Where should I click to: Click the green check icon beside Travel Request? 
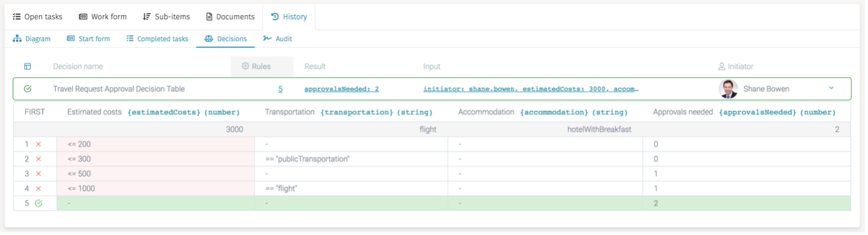(x=28, y=89)
